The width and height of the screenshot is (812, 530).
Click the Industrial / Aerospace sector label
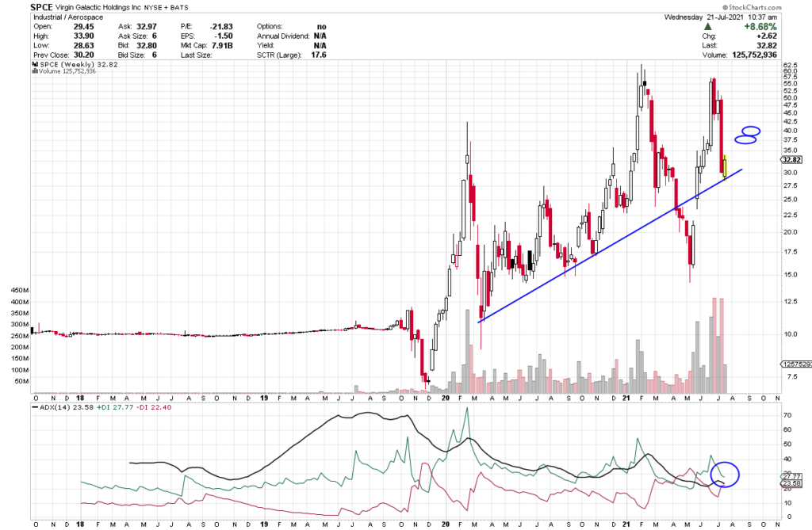[68, 17]
